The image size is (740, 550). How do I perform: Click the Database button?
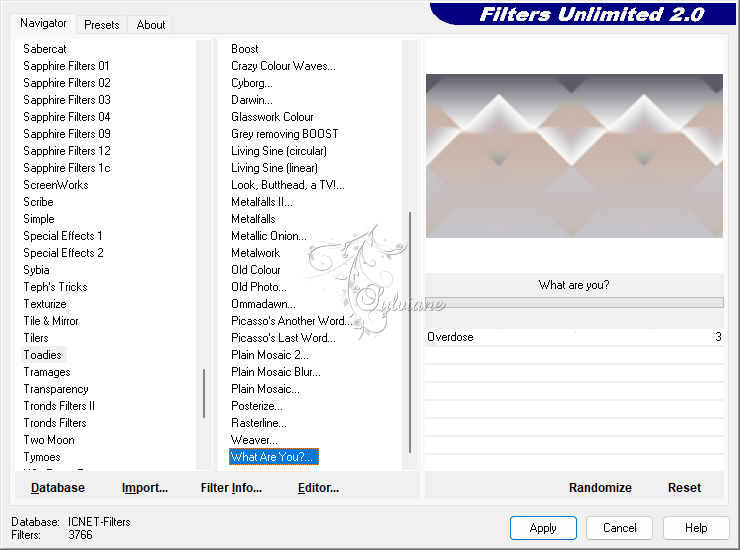58,488
